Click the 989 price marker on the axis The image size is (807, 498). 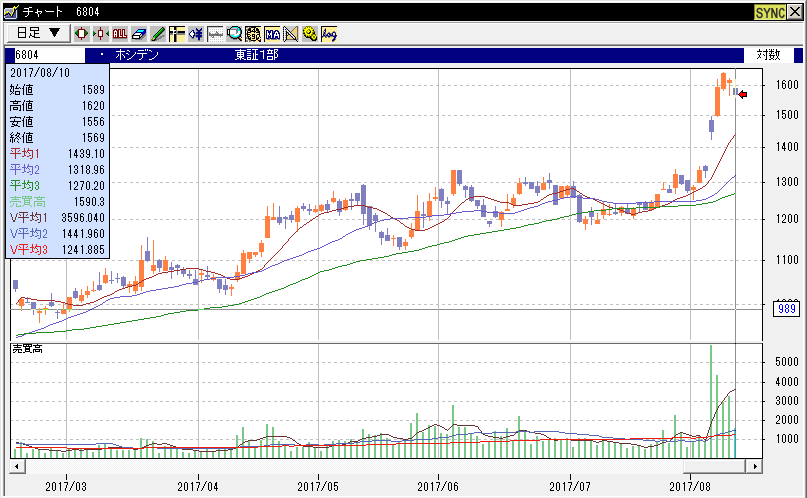point(786,309)
